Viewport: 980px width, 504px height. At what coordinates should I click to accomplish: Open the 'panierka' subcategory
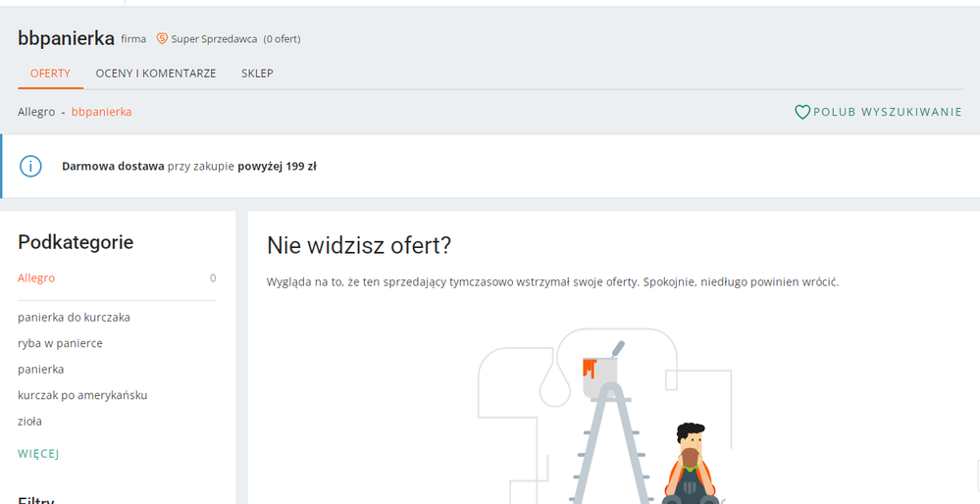[40, 369]
